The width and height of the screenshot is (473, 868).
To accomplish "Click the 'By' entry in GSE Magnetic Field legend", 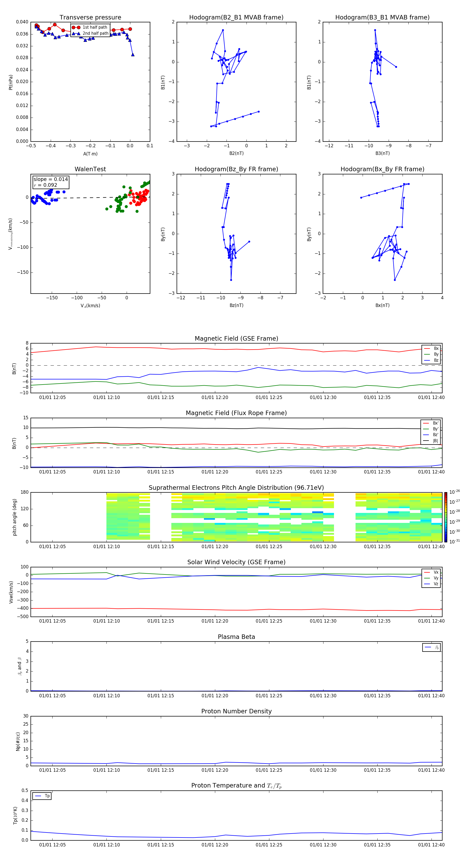I will pyautogui.click(x=431, y=355).
